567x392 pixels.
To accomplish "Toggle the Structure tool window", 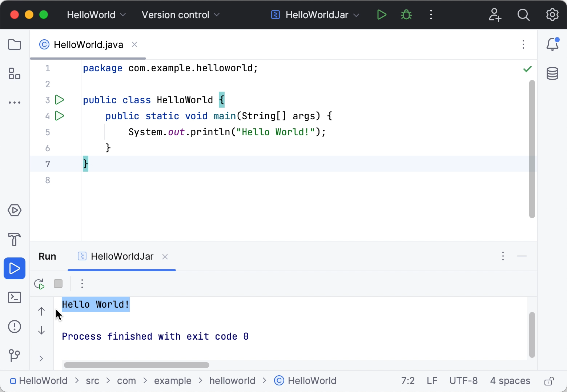I will (x=15, y=73).
